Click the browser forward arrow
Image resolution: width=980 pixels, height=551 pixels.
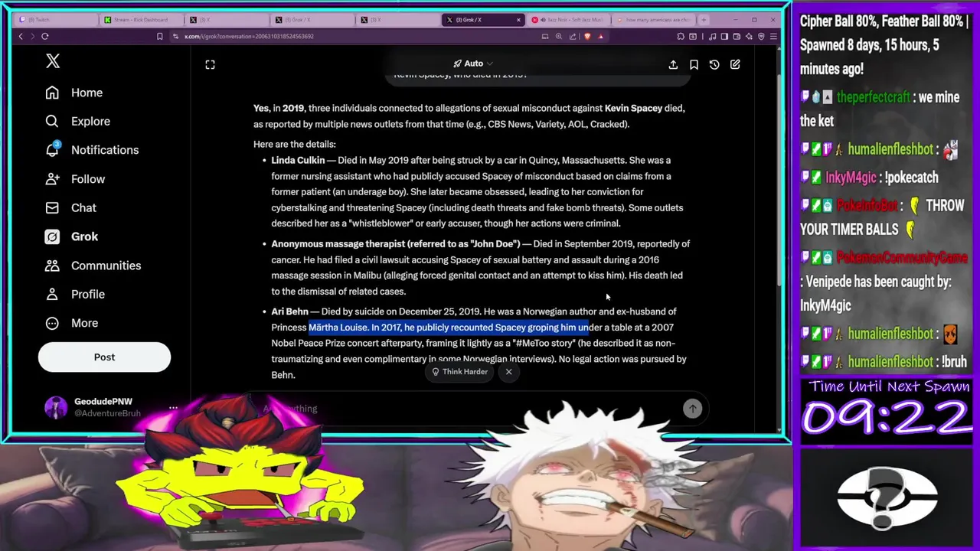[x=32, y=36]
